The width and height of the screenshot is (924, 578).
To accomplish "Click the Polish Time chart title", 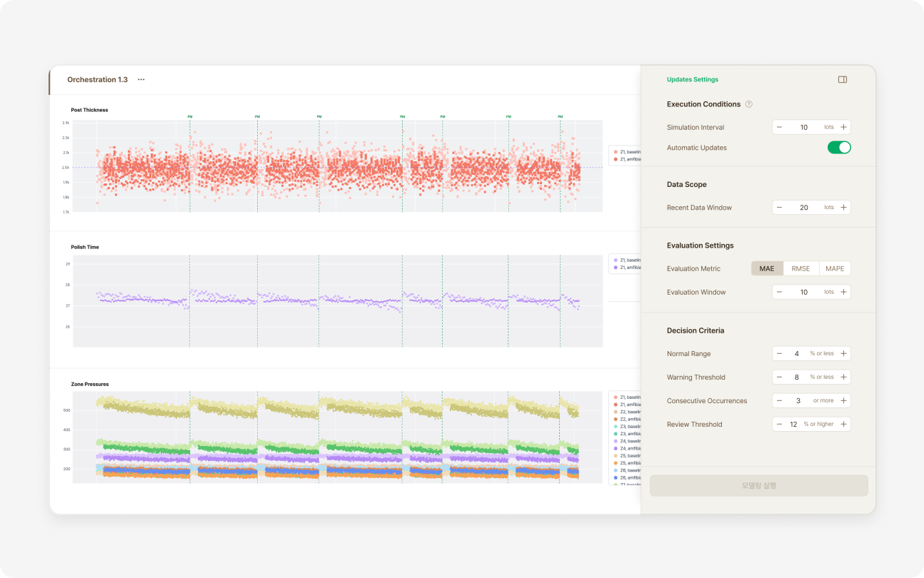I will (x=85, y=247).
